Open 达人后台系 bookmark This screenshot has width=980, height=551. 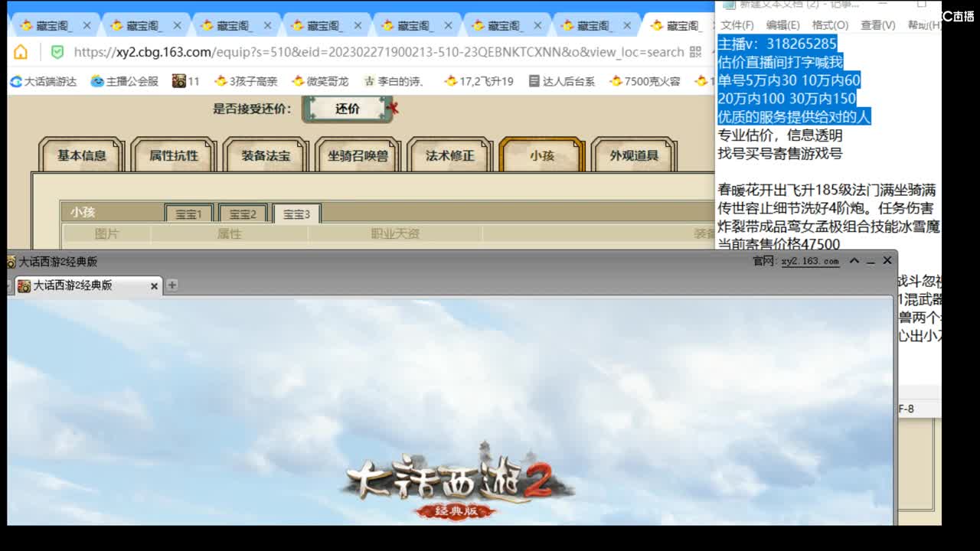[x=561, y=81]
